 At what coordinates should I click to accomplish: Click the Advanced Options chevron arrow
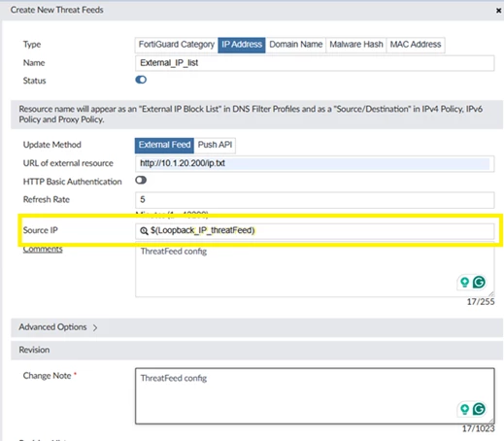(95, 328)
